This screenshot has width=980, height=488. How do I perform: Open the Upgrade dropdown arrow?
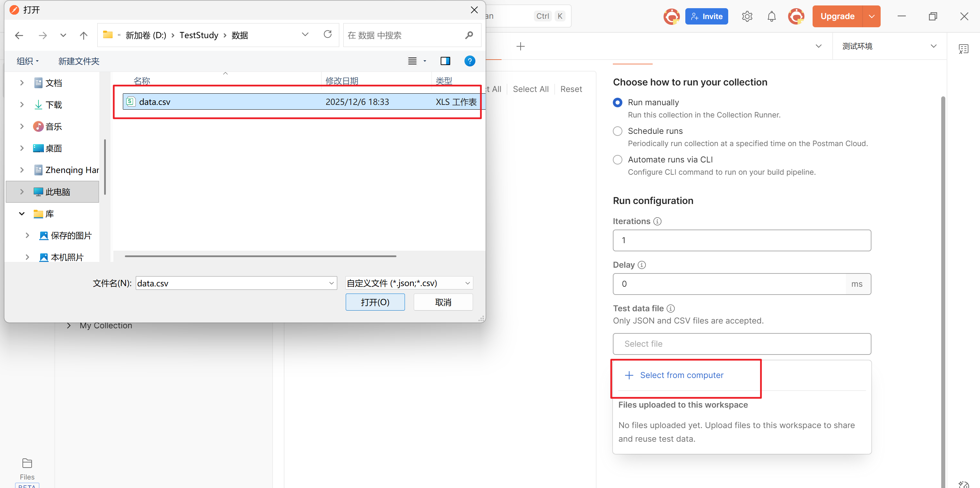(x=871, y=16)
